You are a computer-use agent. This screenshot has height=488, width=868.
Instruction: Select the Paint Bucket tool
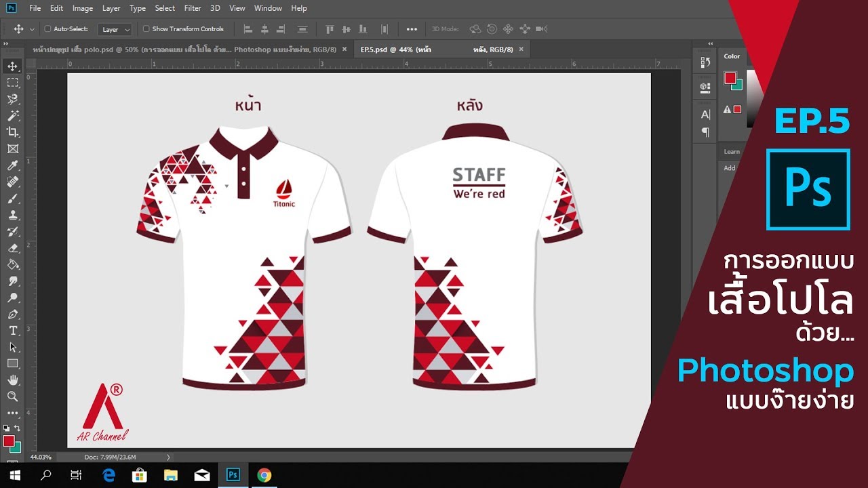13,264
